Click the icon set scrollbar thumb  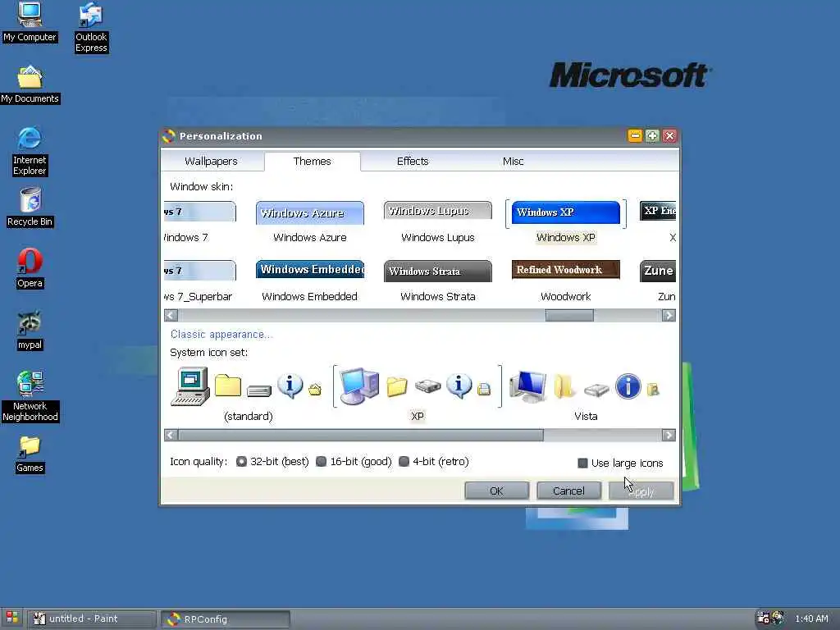361,435
